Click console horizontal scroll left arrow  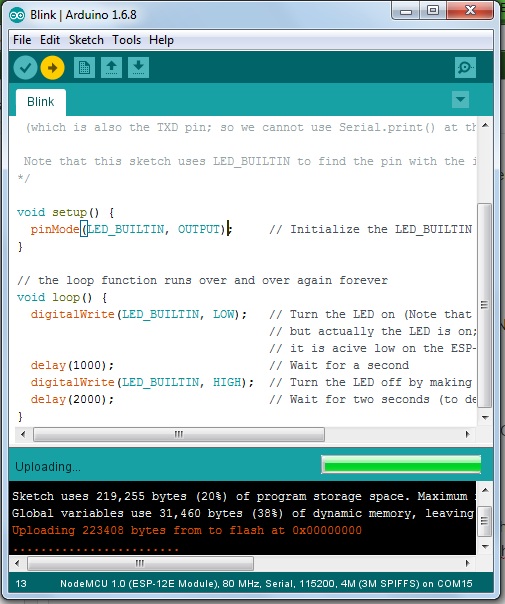tap(17, 564)
